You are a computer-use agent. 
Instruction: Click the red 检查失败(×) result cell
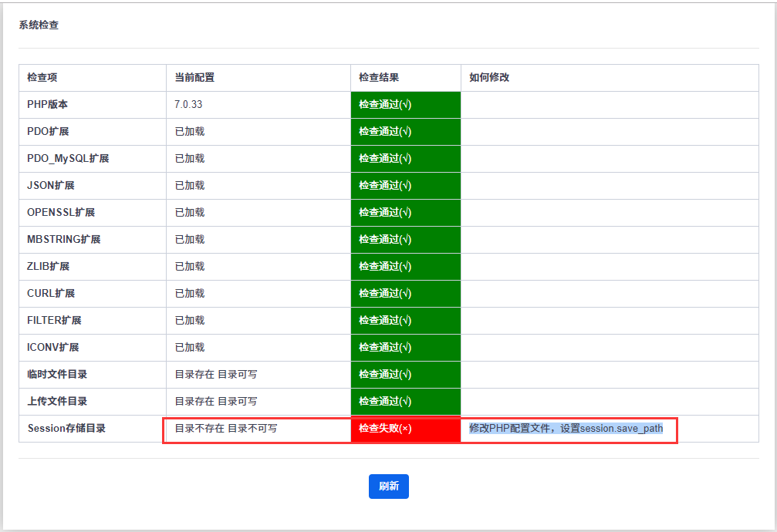point(385,429)
